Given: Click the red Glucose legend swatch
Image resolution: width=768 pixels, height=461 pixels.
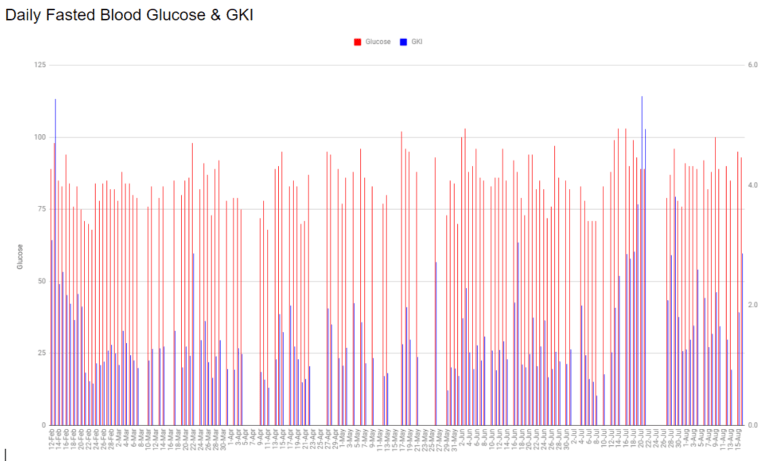Looking at the screenshot, I should pyautogui.click(x=357, y=42).
